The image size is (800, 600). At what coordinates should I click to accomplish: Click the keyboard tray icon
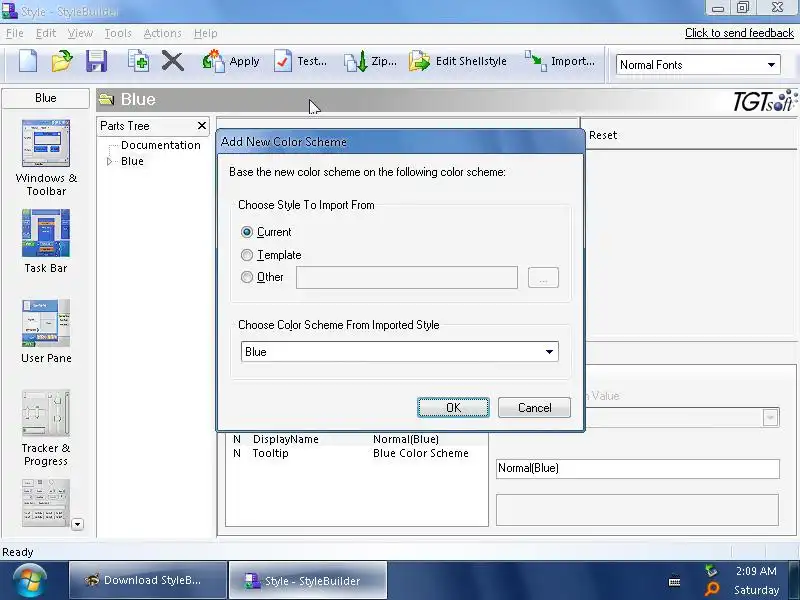(674, 581)
